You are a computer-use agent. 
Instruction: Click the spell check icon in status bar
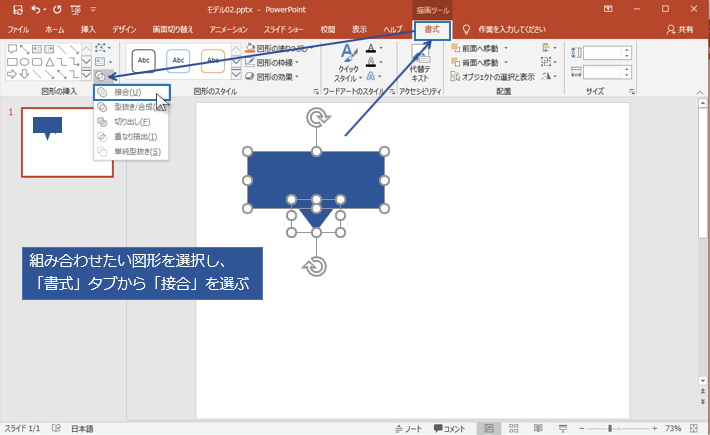(56, 428)
